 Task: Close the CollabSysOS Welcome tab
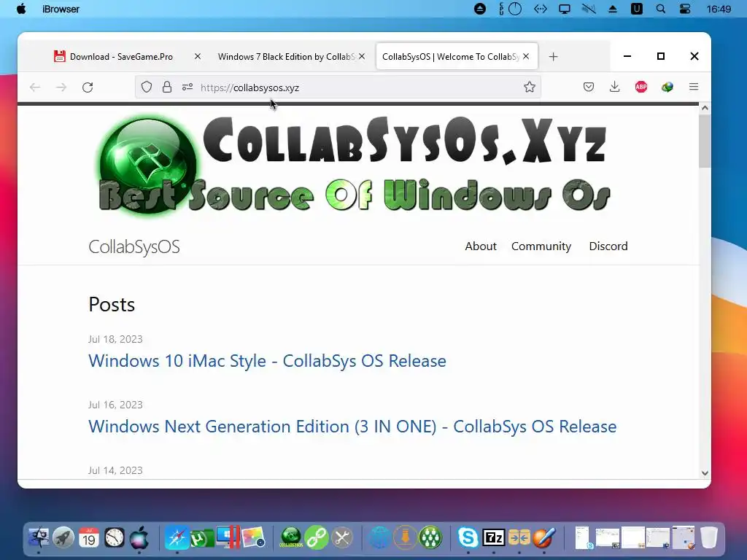(526, 56)
